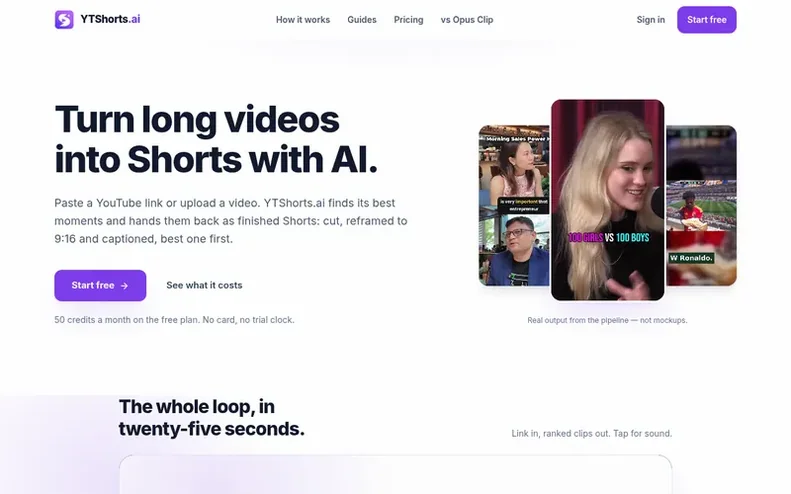Click Link in, ranked clips out text
This screenshot has height=494, width=791.
pyautogui.click(x=592, y=433)
